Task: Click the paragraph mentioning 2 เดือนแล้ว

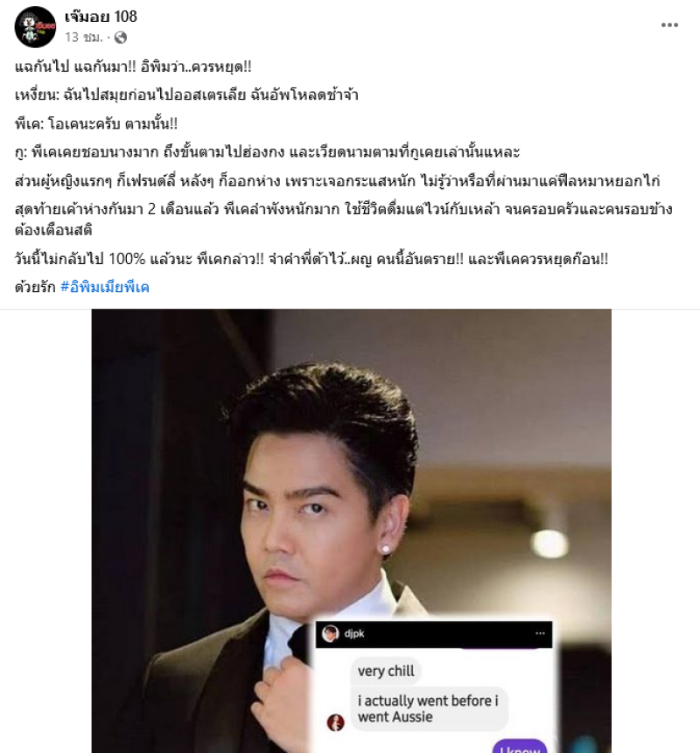Action: coord(344,220)
